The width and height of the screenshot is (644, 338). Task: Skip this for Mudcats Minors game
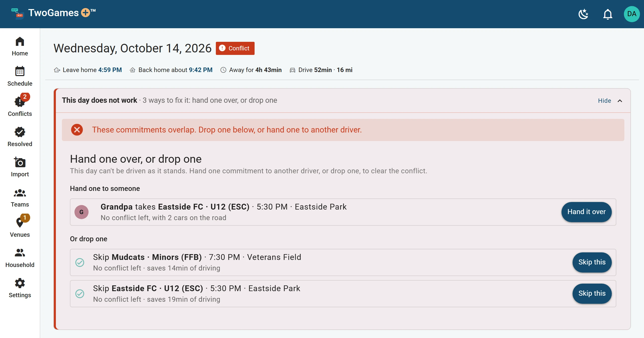pos(592,262)
